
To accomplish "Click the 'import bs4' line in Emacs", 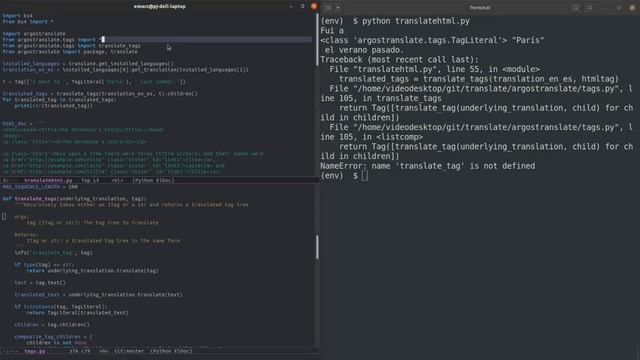I will [x=18, y=16].
